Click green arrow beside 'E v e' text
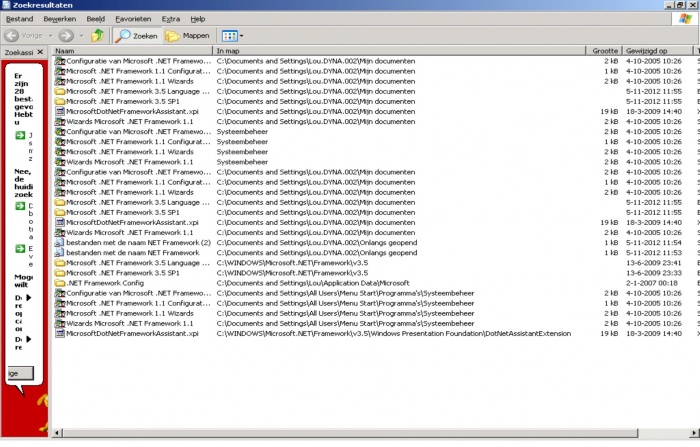Viewport: 700px width, 447px height. click(x=20, y=249)
